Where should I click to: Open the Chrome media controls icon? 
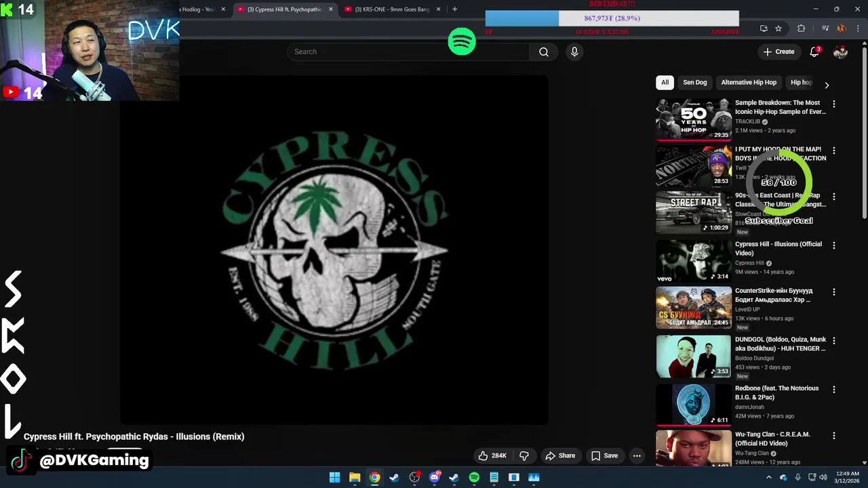point(825,28)
